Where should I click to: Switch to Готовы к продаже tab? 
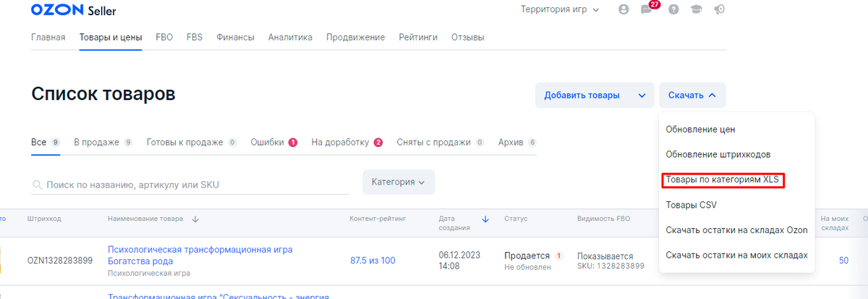(x=192, y=142)
